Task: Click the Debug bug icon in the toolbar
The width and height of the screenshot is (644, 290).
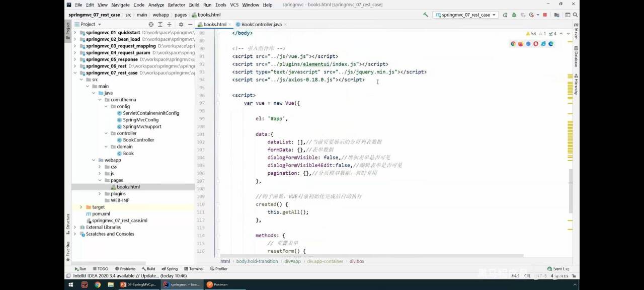Action: 514,15
